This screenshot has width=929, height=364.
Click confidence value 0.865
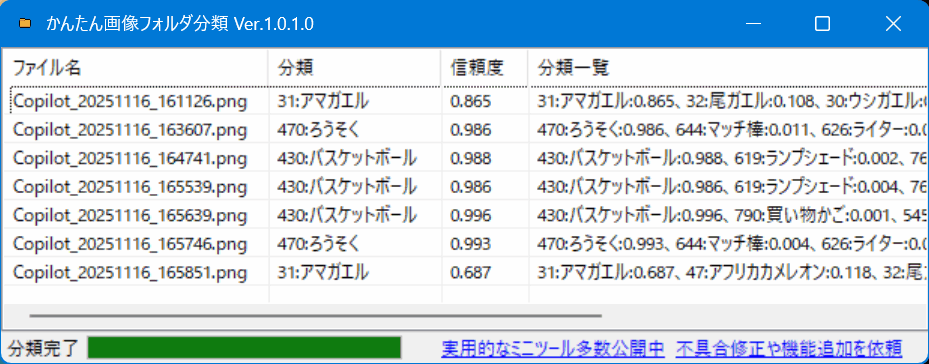pyautogui.click(x=470, y=101)
